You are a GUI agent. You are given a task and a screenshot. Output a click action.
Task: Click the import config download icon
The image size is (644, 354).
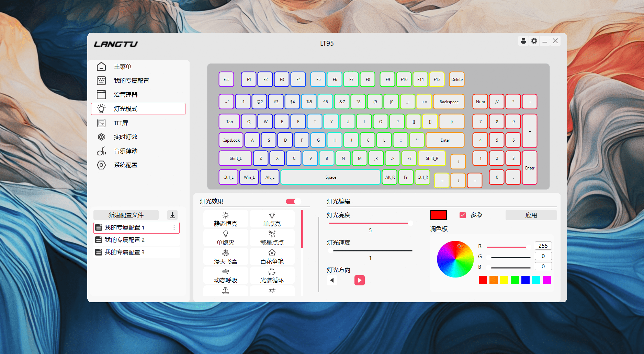coord(172,215)
